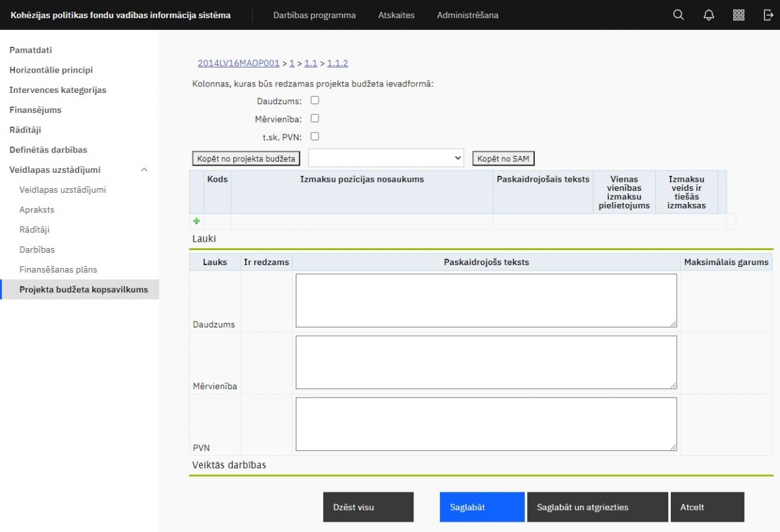Open the Darbības programma menu

click(314, 15)
